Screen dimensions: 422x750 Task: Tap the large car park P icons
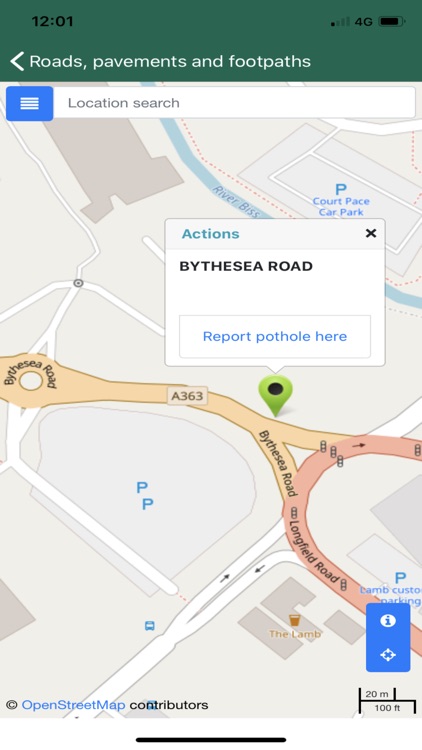pos(145,496)
